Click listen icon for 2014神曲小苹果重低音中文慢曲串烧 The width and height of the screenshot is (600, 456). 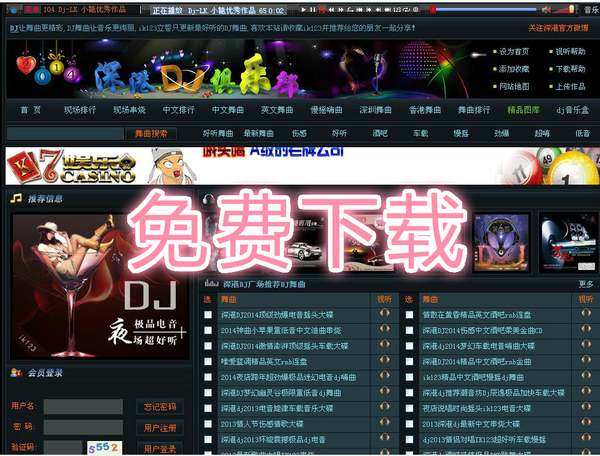coord(385,329)
